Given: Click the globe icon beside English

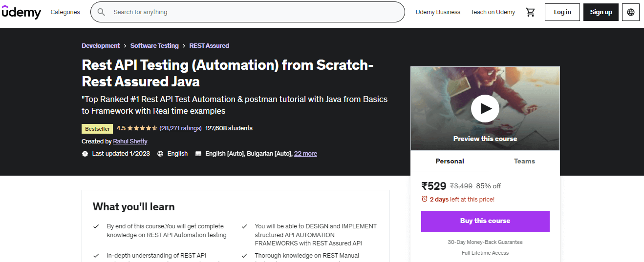Looking at the screenshot, I should 160,154.
